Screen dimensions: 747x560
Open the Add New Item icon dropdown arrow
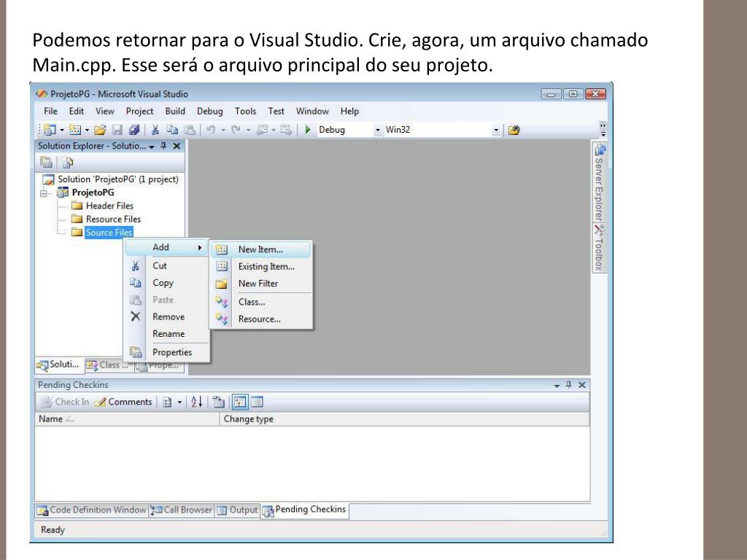click(x=87, y=130)
